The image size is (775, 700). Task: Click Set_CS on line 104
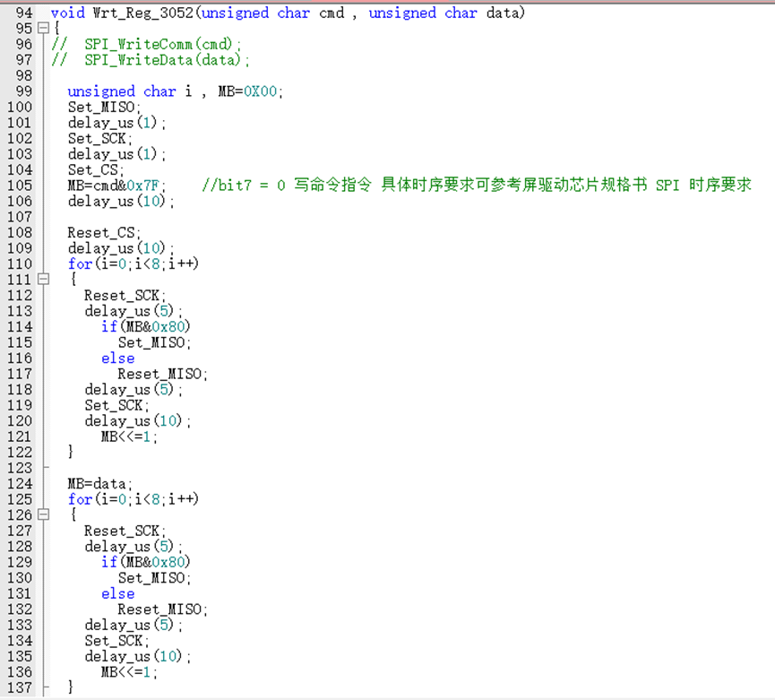pyautogui.click(x=96, y=170)
